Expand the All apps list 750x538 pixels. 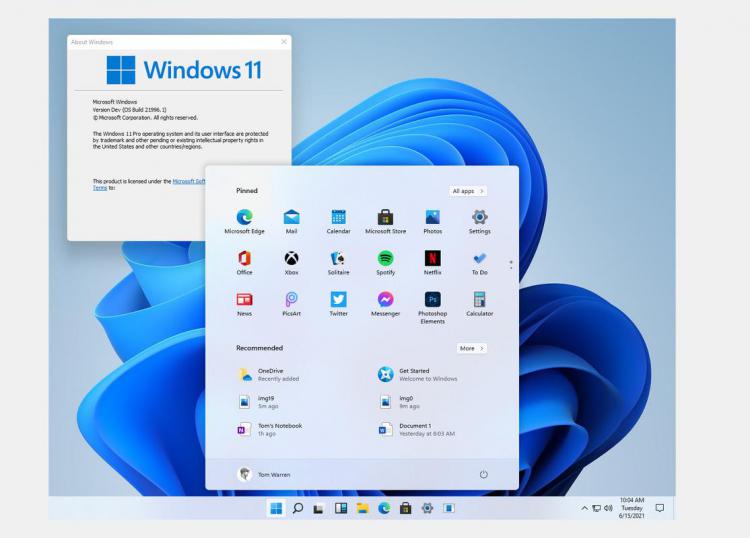468,191
